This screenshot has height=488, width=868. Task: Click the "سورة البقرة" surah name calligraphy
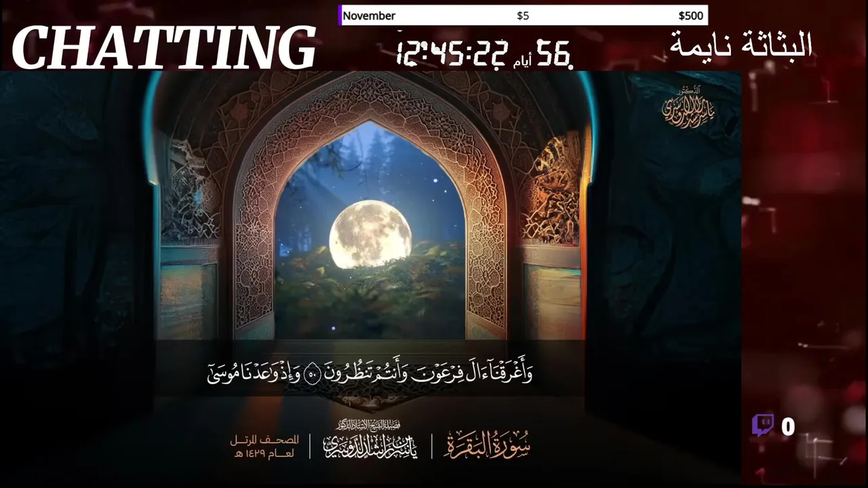(x=487, y=444)
